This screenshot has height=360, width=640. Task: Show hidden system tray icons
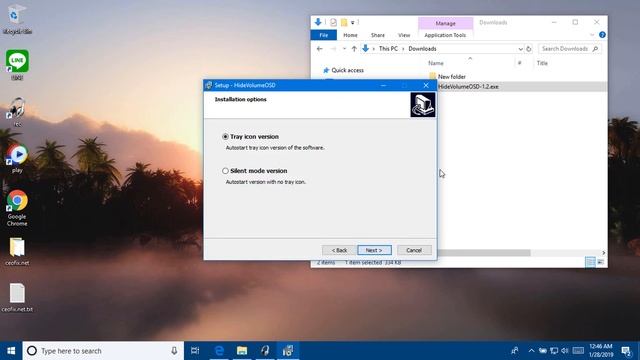[x=531, y=351]
